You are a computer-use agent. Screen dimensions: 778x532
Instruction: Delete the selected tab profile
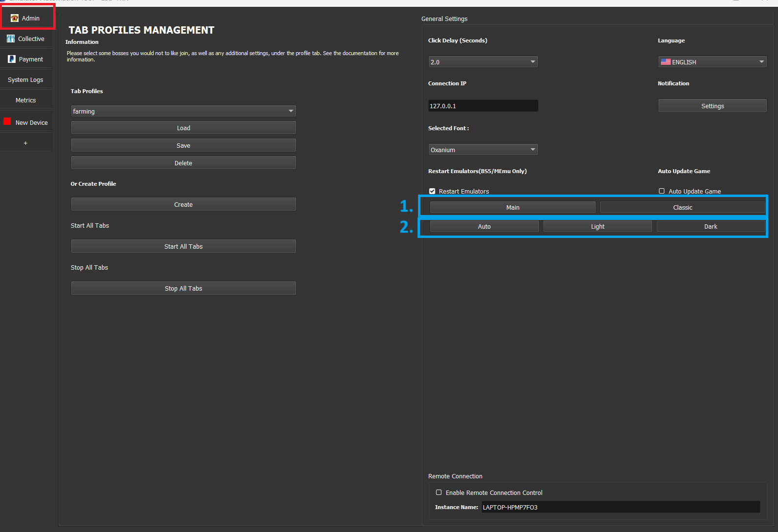coord(183,163)
